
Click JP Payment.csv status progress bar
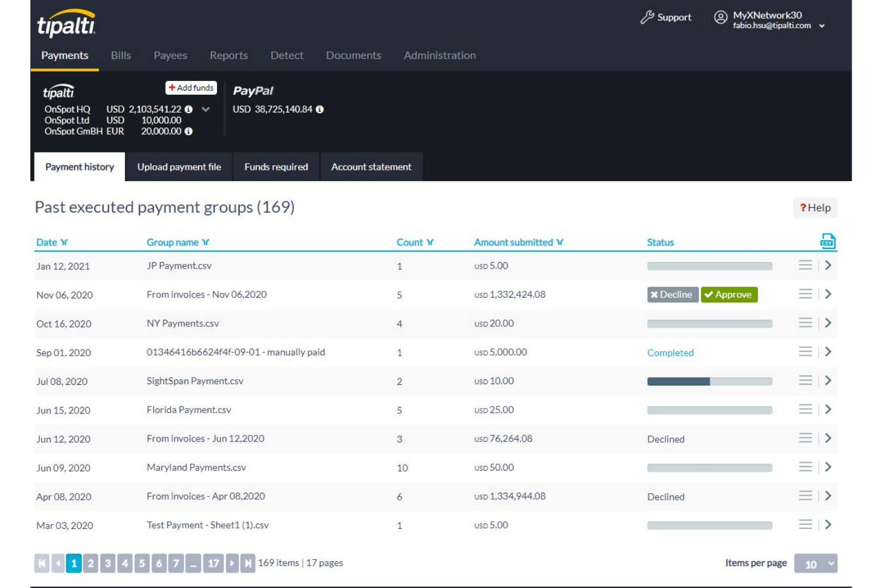pyautogui.click(x=710, y=266)
